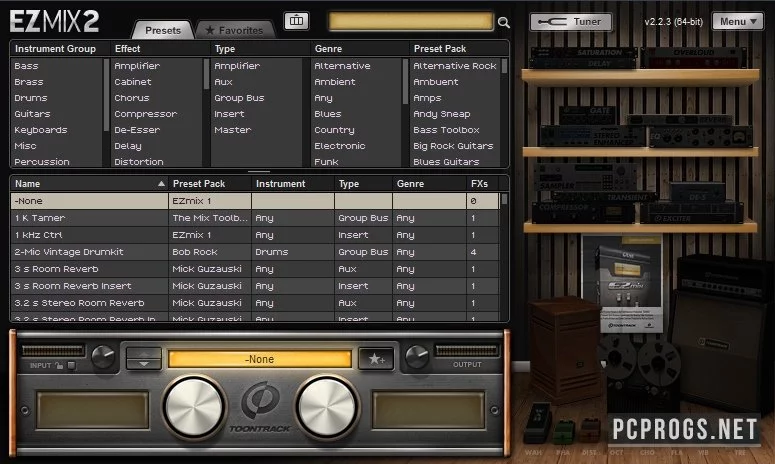
Task: Select the -None preset row
Action: 255,201
